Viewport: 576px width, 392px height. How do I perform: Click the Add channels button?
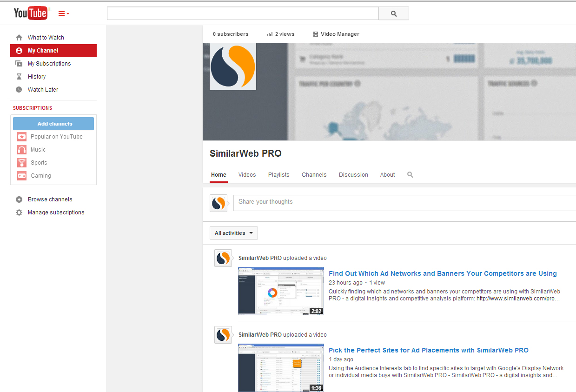(x=53, y=124)
